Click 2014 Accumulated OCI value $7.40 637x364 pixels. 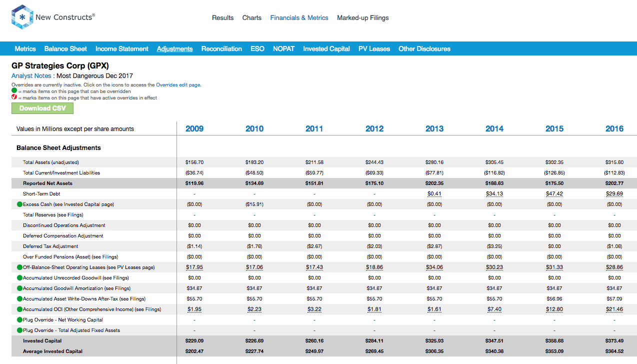tap(494, 309)
